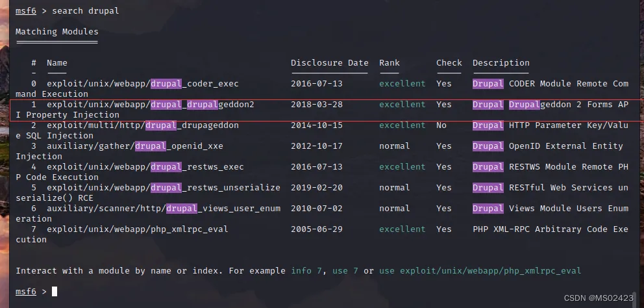Click 'OpenID External Entity' description text

tap(566, 146)
